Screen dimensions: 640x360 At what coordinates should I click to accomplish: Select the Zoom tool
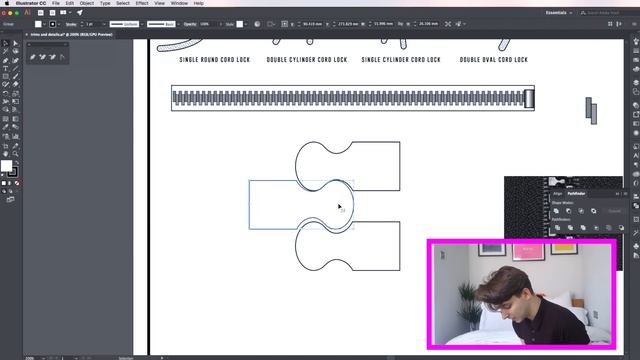pyautogui.click(x=16, y=154)
